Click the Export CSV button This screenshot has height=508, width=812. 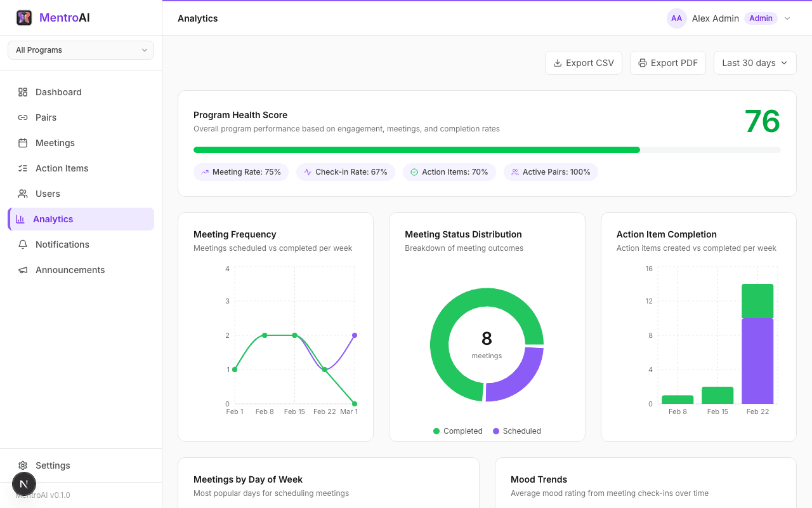point(583,62)
